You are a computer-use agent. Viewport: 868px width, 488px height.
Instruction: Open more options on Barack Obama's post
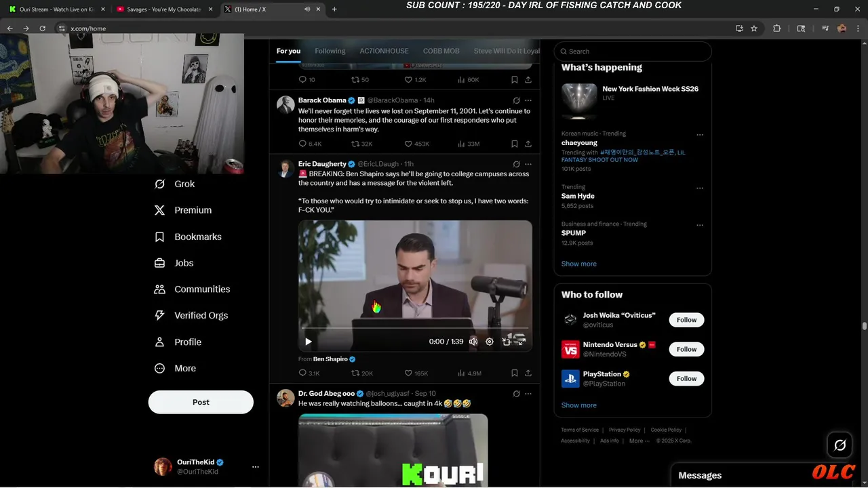pyautogui.click(x=528, y=100)
